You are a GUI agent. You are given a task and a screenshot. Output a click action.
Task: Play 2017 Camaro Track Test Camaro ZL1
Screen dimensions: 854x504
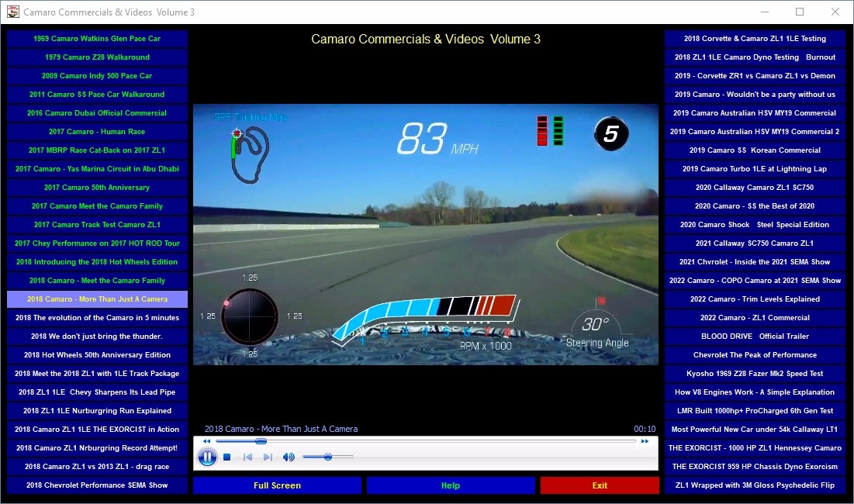pos(97,225)
